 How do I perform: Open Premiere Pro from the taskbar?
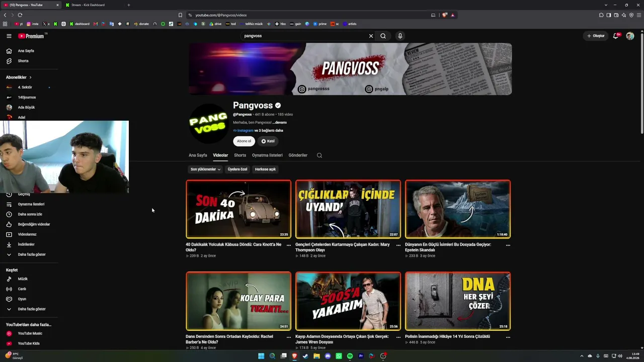[x=361, y=356]
